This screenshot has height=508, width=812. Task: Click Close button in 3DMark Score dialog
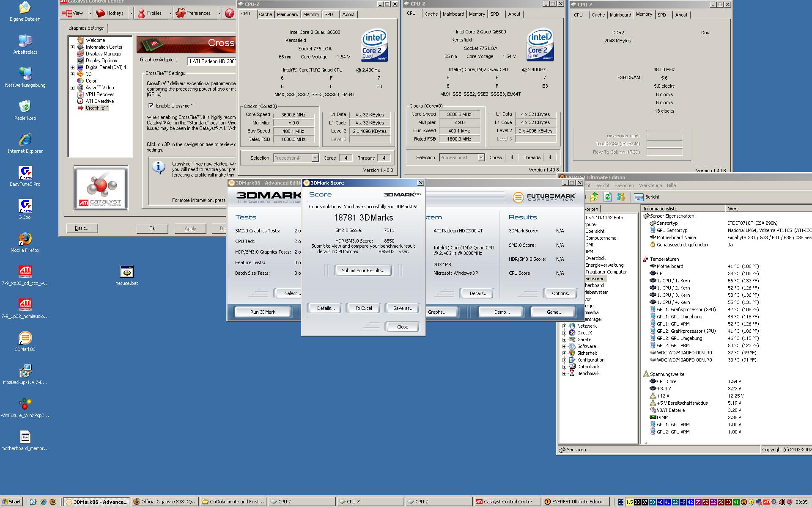pos(403,327)
